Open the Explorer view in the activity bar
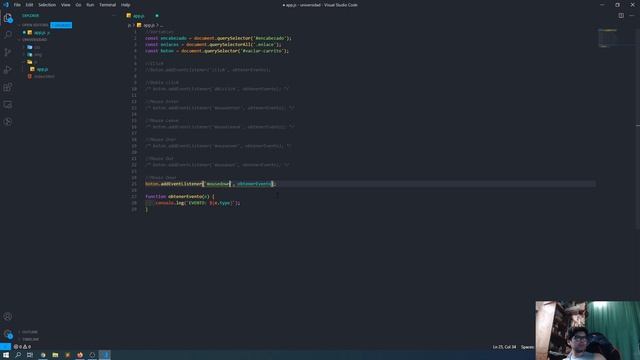 pos(8,18)
